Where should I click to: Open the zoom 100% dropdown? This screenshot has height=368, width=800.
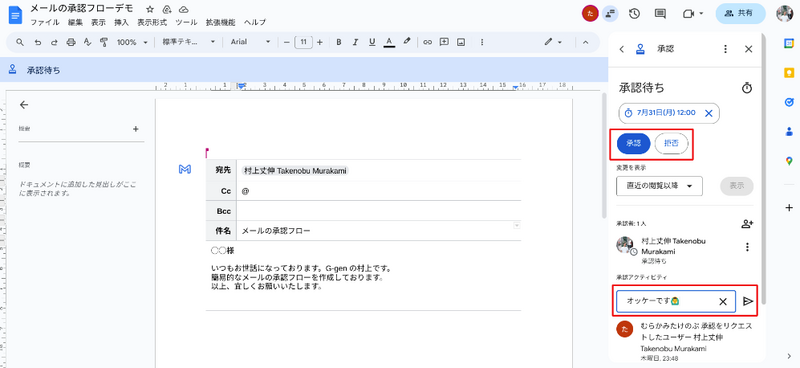(x=132, y=42)
